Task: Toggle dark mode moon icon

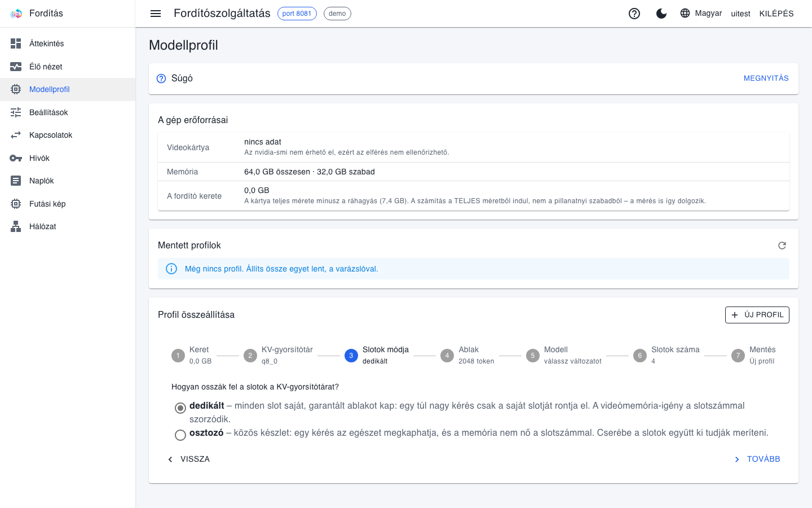Action: tap(661, 14)
